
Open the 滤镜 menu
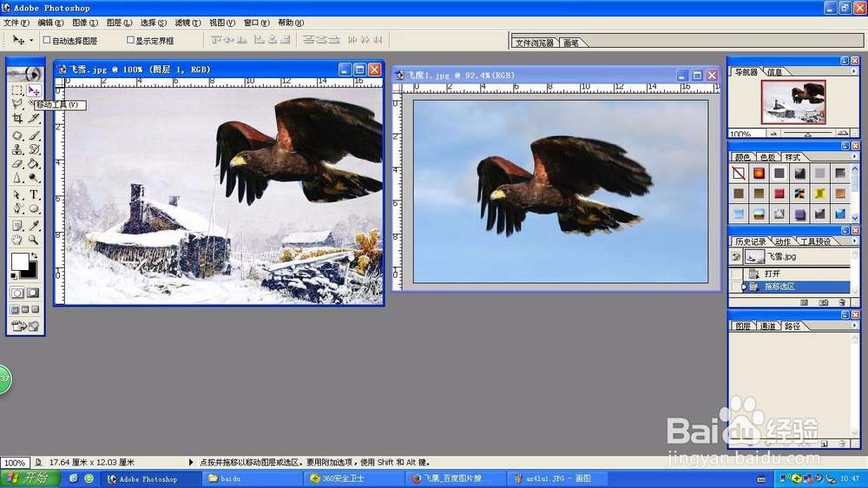[187, 23]
